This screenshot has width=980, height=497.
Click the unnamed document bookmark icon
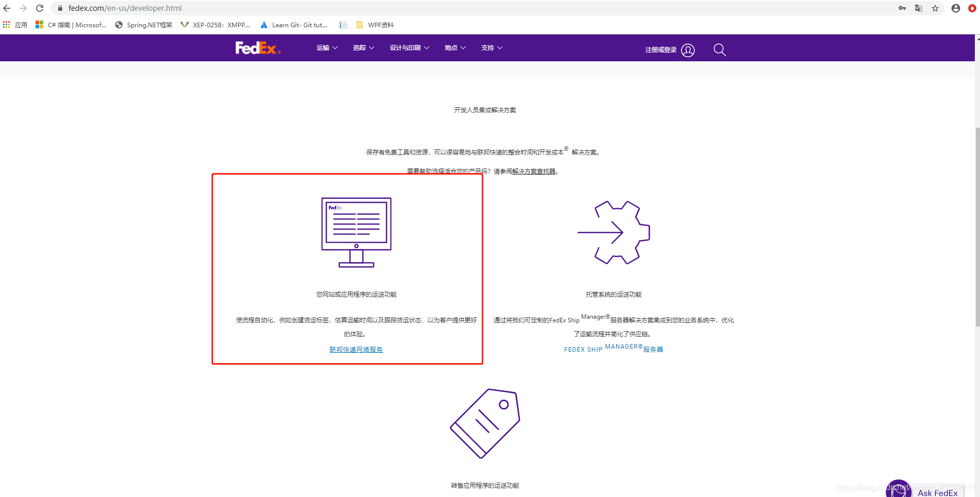click(x=343, y=25)
